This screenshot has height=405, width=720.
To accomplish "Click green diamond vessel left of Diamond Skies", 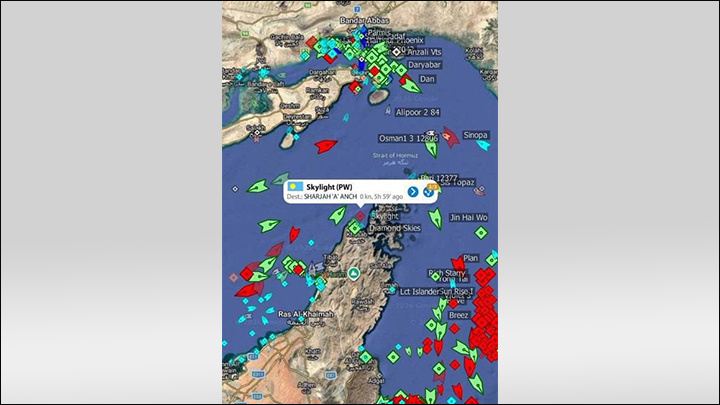I will pyautogui.click(x=354, y=227).
